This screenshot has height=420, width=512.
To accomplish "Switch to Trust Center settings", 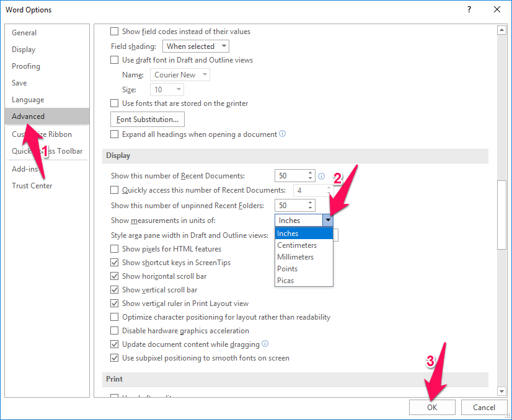I will click(x=32, y=186).
